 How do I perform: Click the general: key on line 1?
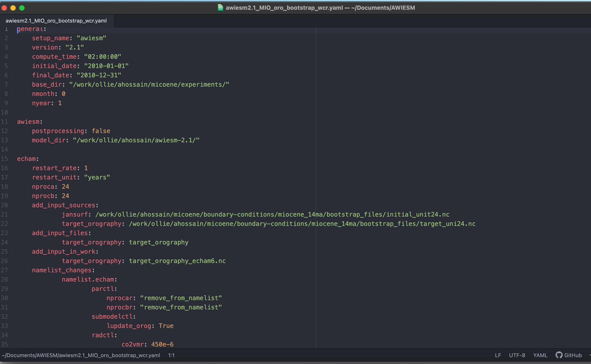click(x=31, y=29)
